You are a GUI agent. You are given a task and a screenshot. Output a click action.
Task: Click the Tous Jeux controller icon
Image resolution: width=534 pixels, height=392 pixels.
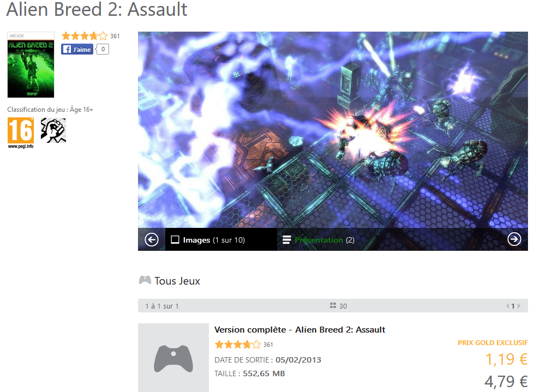click(x=145, y=280)
